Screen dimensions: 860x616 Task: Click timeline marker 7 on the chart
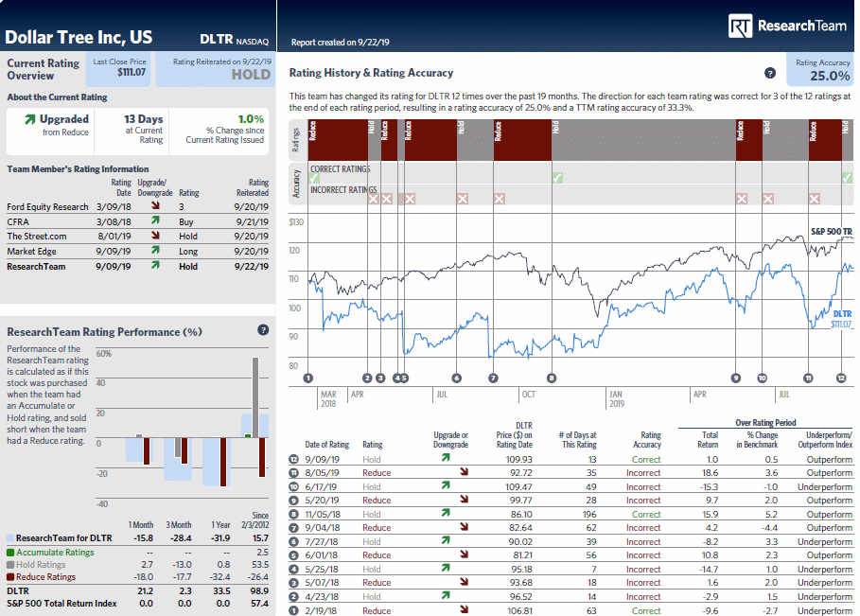[x=493, y=378]
